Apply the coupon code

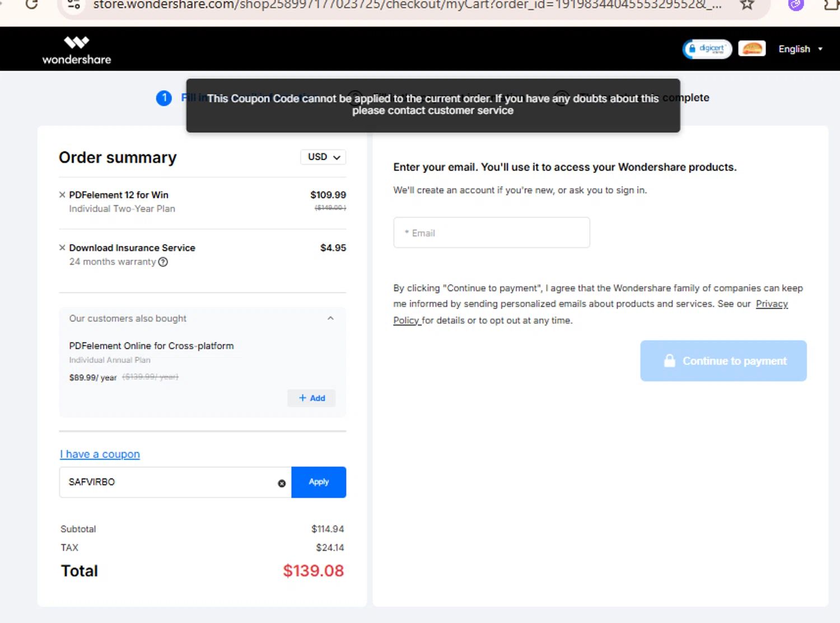pos(319,482)
